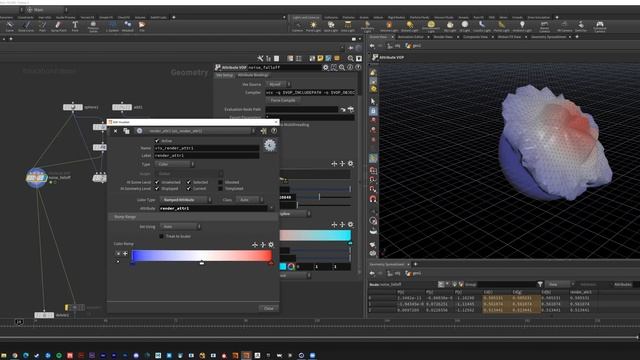This screenshot has height=360, width=640.
Task: Switch to Render View tab
Action: click(443, 37)
